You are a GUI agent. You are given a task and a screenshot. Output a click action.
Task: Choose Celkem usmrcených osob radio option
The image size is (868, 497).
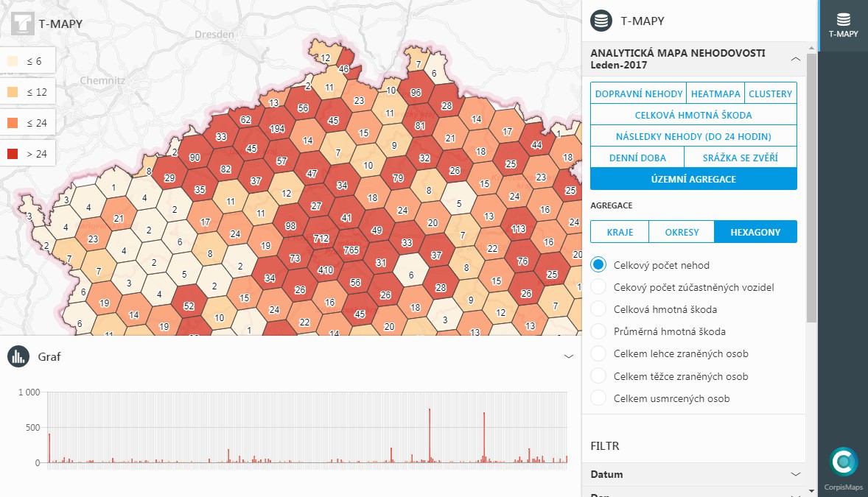click(598, 398)
